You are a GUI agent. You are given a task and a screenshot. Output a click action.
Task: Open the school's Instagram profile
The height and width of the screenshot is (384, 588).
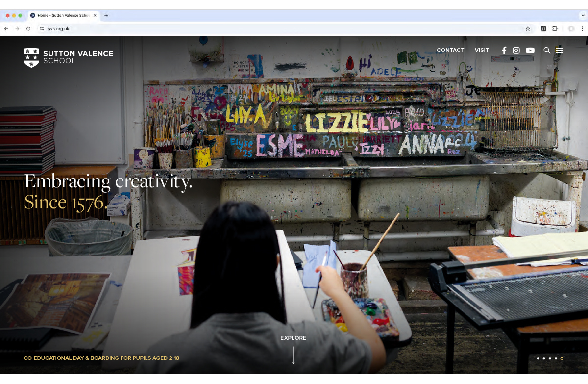516,51
